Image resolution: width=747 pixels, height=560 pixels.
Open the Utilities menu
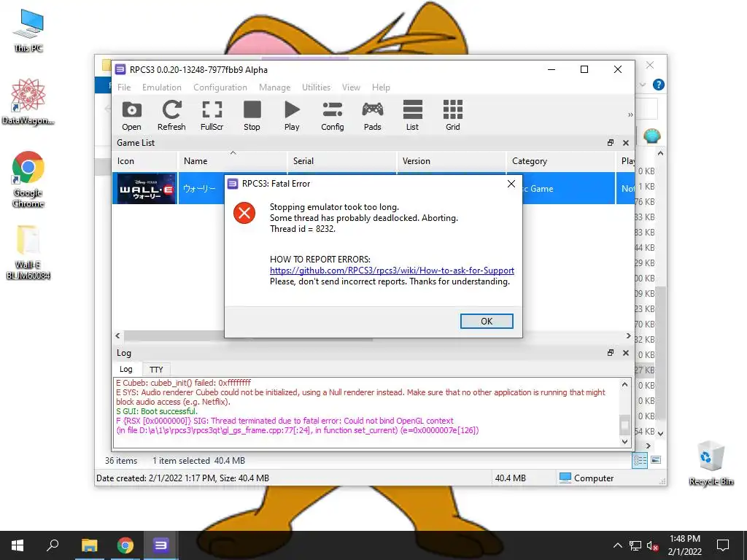pos(316,87)
